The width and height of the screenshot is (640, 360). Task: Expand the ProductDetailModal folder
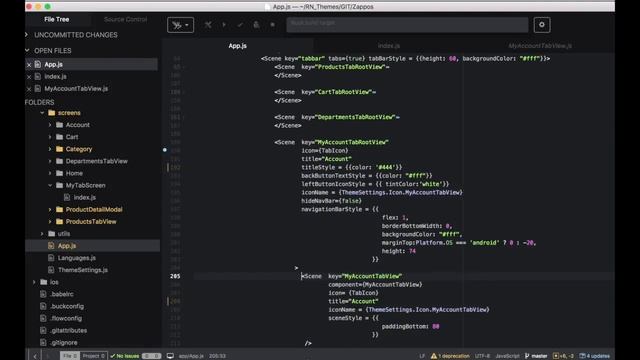point(50,209)
